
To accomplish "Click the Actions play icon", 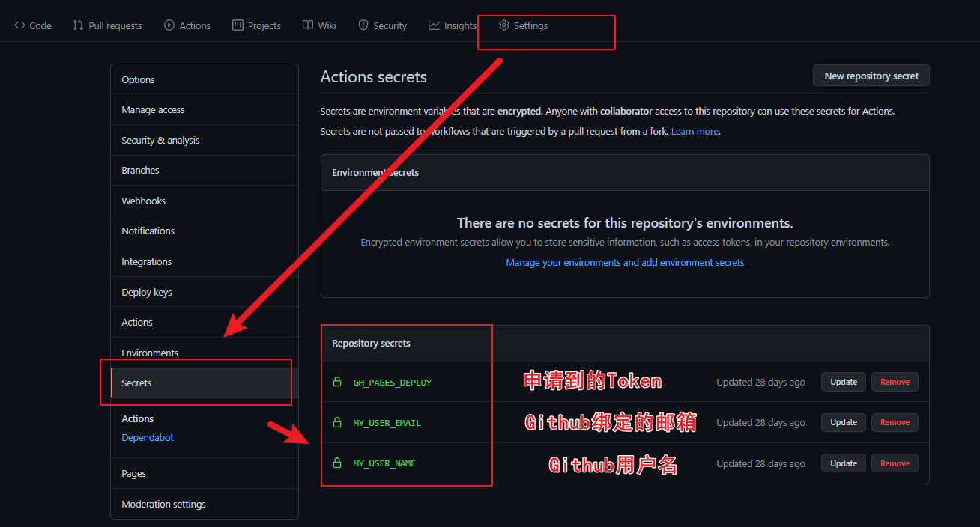I will [169, 25].
